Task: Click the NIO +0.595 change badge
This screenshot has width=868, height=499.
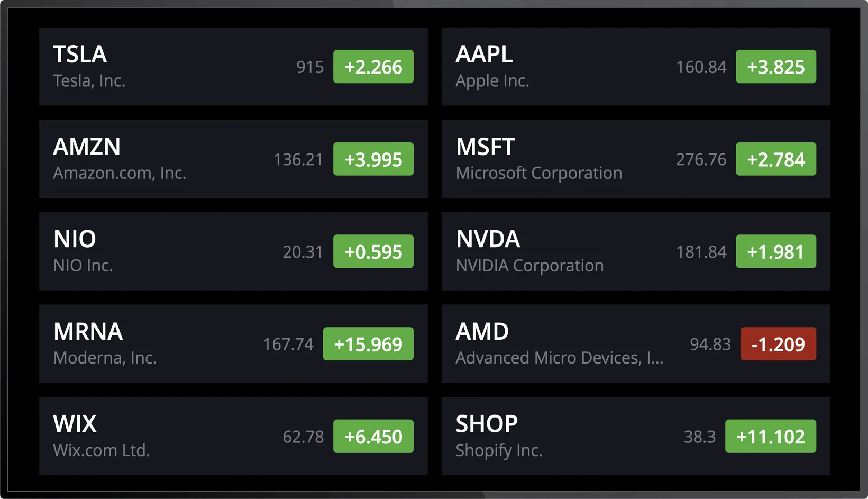Action: point(373,251)
